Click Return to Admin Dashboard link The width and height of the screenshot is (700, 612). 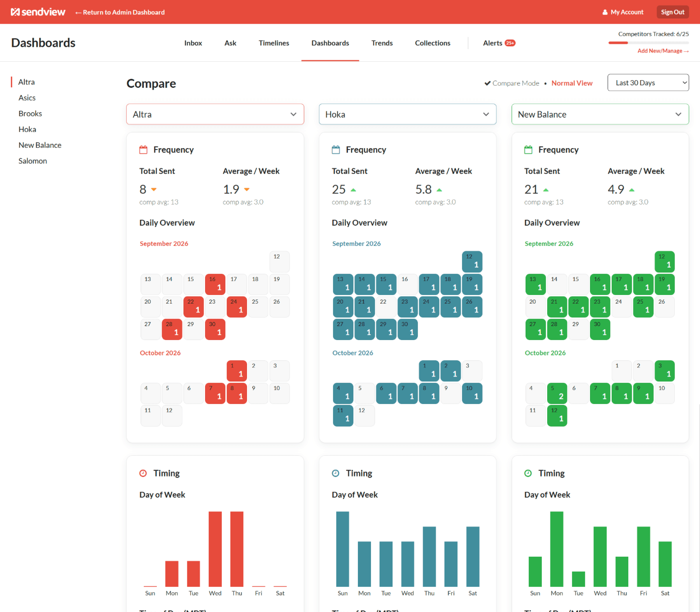[x=120, y=12]
